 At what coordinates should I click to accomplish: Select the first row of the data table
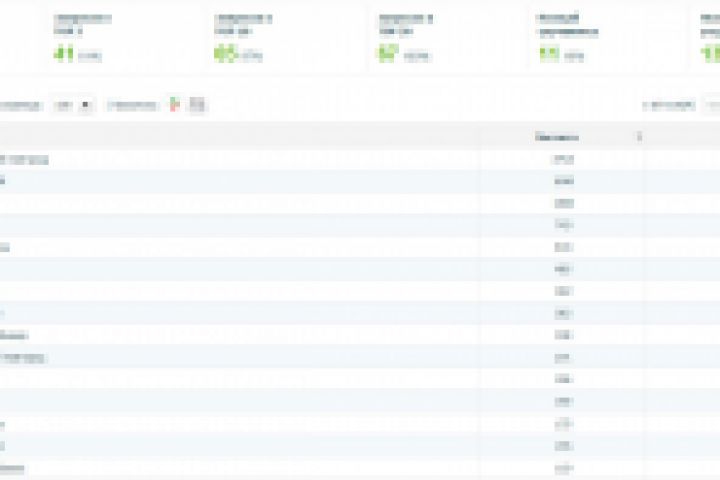click(x=360, y=160)
